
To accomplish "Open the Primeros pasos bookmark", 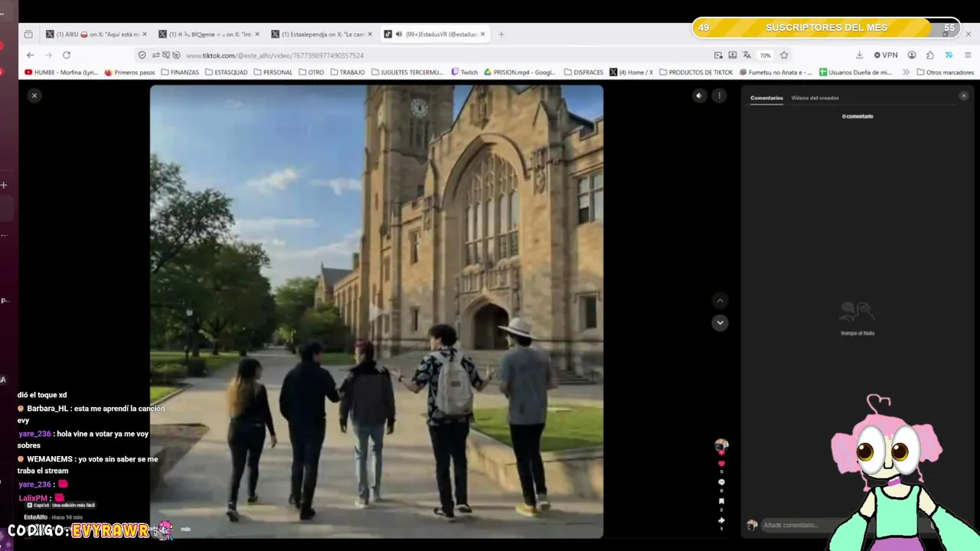I will [x=129, y=73].
